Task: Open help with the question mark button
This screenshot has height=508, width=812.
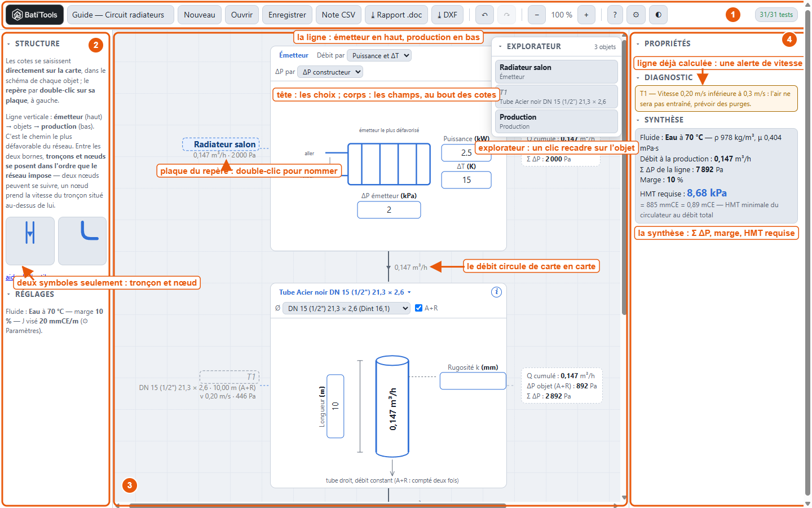Action: click(x=615, y=15)
